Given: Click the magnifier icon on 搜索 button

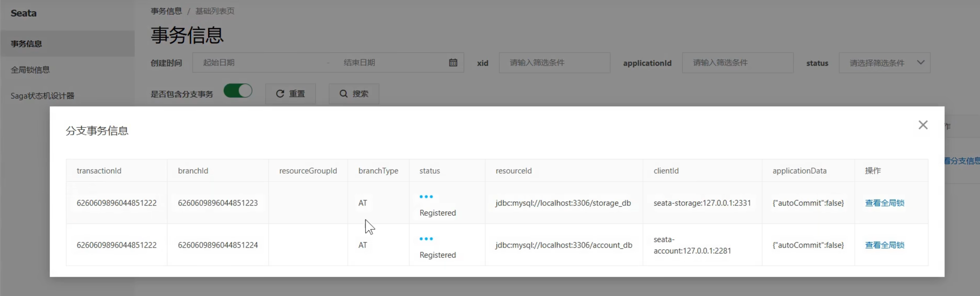Looking at the screenshot, I should pyautogui.click(x=343, y=94).
